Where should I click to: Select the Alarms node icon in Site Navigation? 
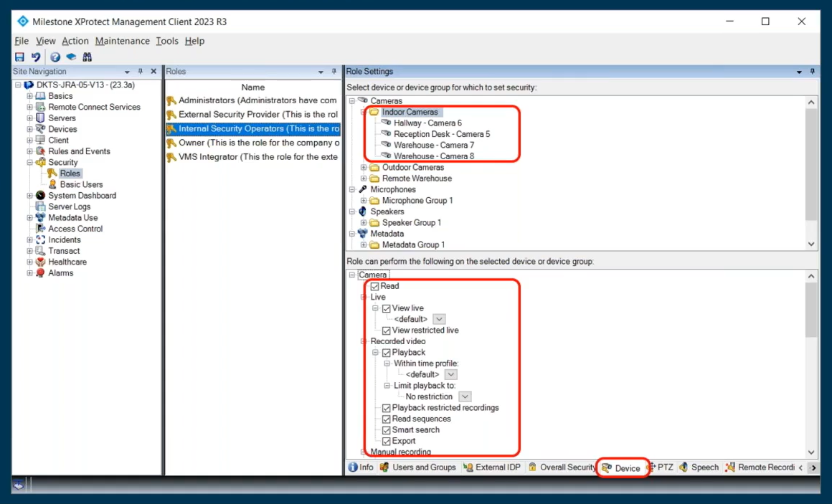[40, 273]
